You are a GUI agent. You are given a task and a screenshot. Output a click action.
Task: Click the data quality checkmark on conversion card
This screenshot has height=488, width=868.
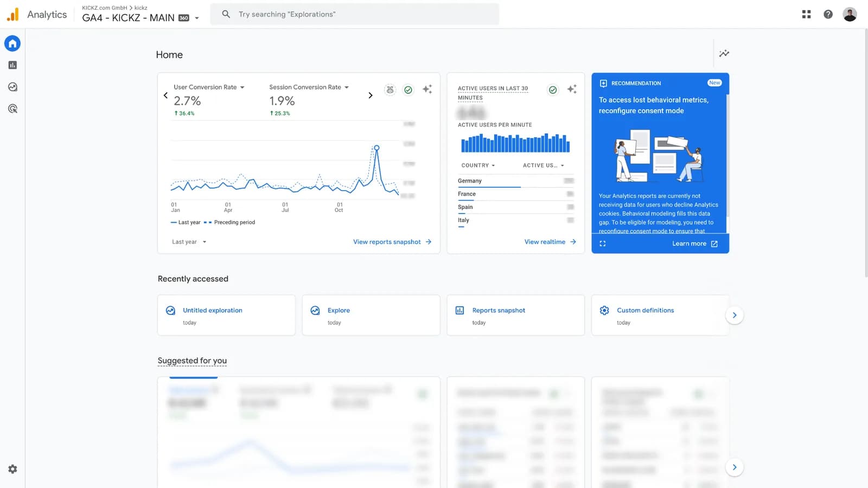tap(408, 89)
